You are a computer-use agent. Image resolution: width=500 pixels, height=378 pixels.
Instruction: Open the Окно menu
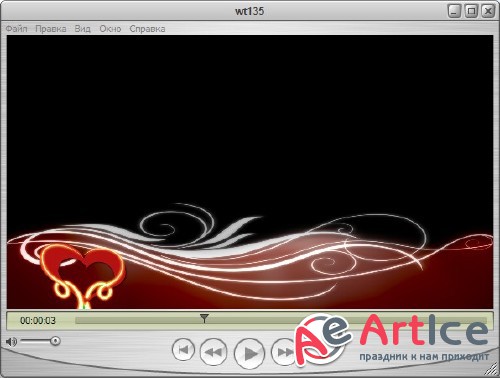tap(110, 29)
